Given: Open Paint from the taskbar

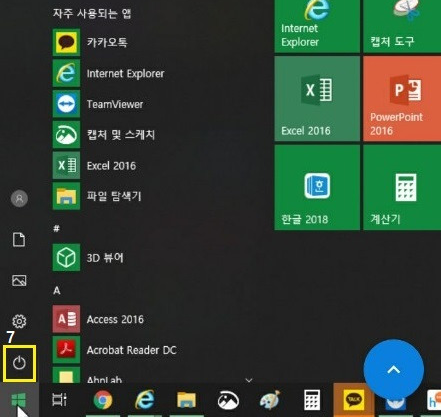Looking at the screenshot, I should [x=270, y=400].
